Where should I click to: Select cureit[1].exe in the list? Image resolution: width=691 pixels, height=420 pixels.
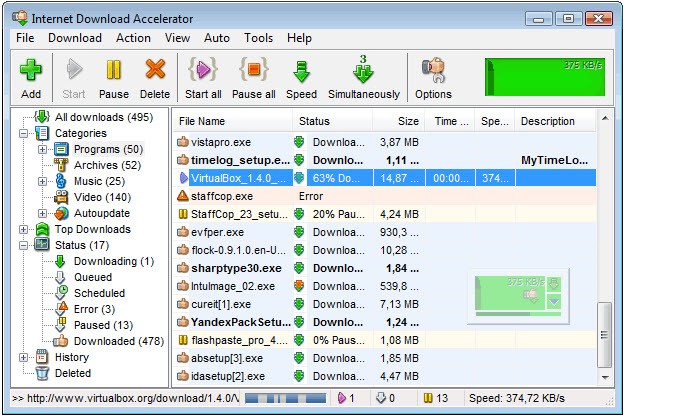point(221,304)
